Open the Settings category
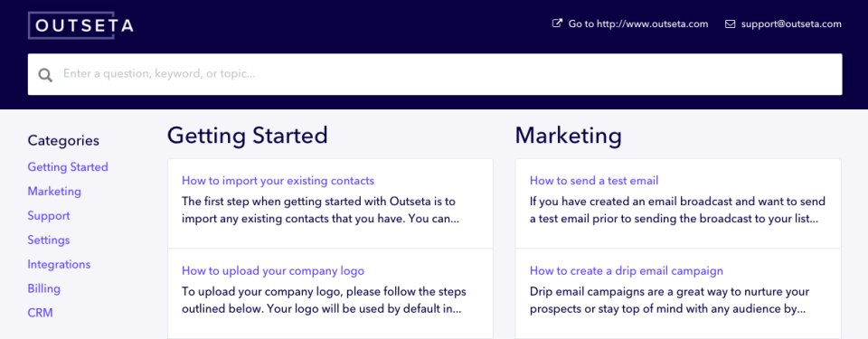Viewport: 868px width, 339px height. [x=49, y=240]
